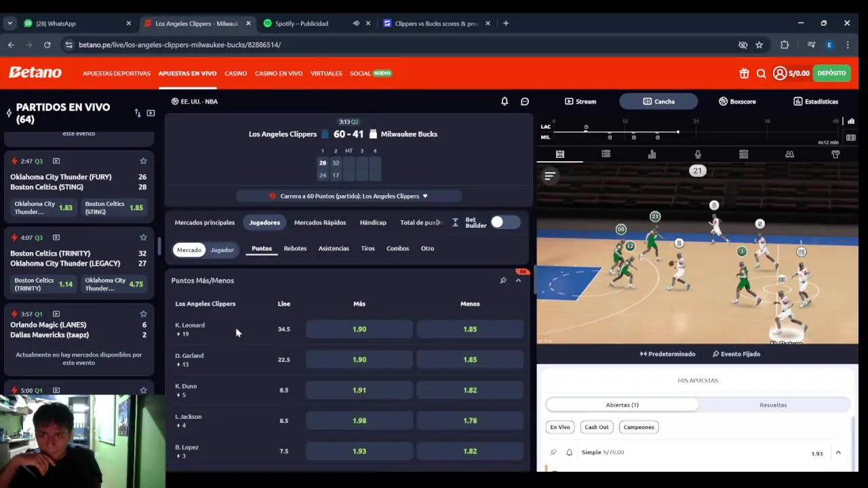This screenshot has width=868, height=488.
Task: Click the bell icon on the Simple bet
Action: pyautogui.click(x=569, y=452)
